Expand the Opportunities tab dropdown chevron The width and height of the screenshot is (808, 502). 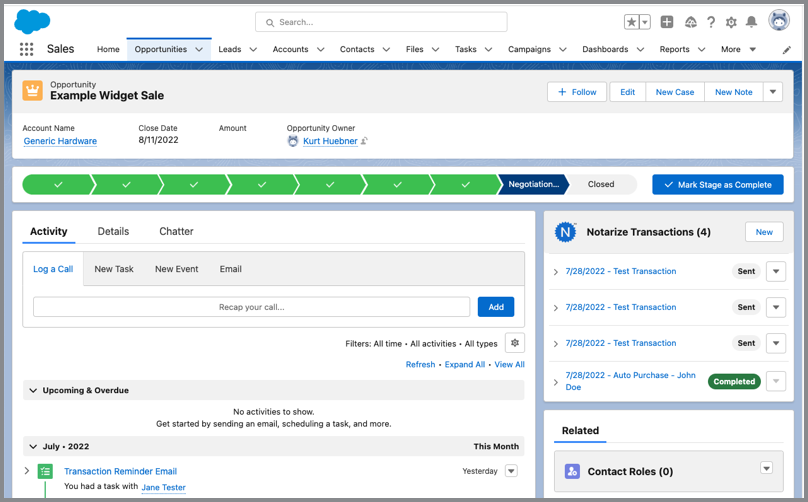pos(199,49)
